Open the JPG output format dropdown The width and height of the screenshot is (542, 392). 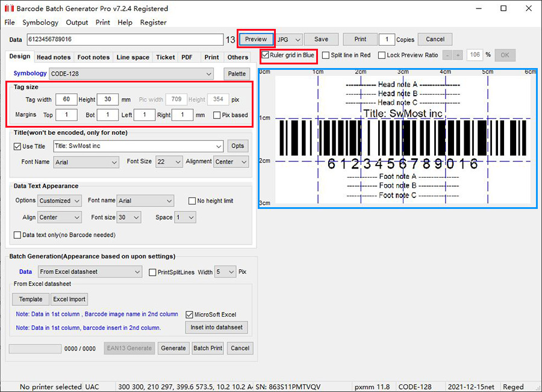(289, 39)
